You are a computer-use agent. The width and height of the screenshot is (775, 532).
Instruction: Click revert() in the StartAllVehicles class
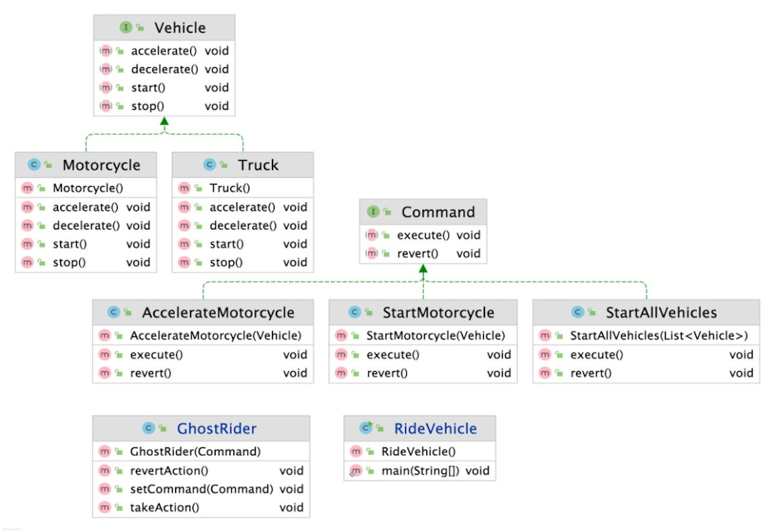(x=592, y=373)
